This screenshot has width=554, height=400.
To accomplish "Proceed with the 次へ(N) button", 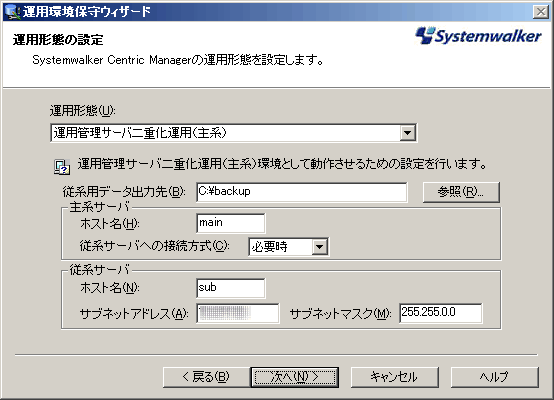I will [295, 377].
